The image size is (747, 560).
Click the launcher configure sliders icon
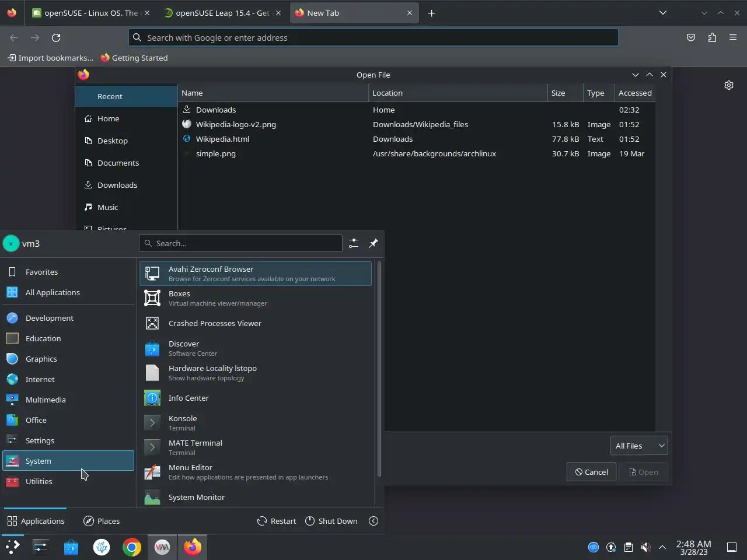[x=354, y=243]
